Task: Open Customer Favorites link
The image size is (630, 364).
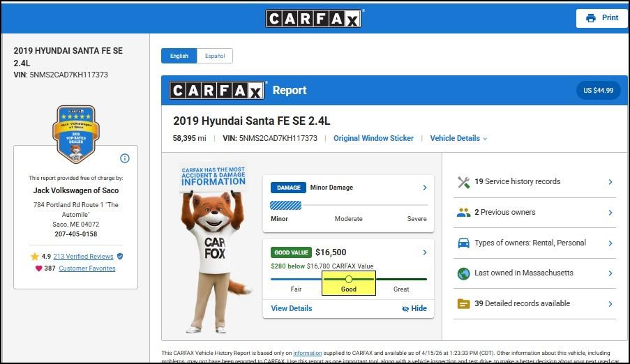Action: [x=87, y=268]
